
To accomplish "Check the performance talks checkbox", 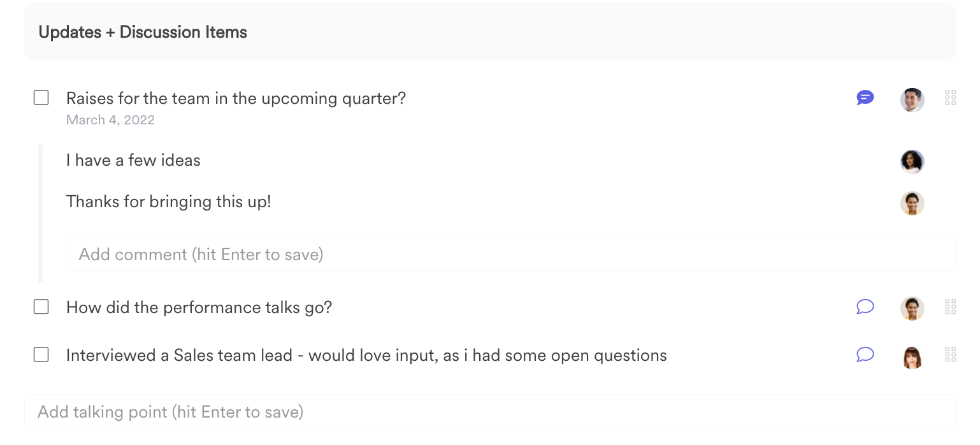I will point(41,307).
